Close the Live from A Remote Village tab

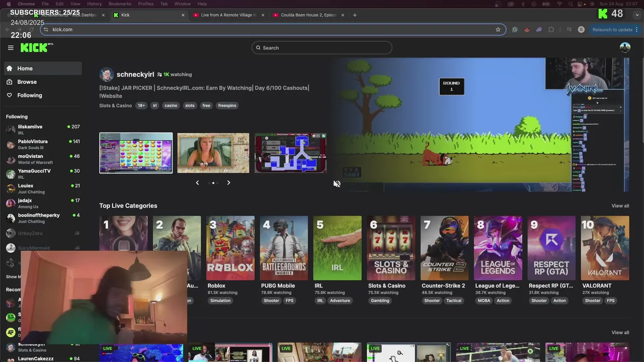point(263,15)
